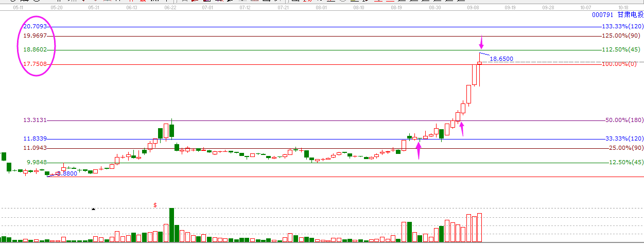The width and height of the screenshot is (644, 244).
Task: Select the 8.8800 low price label
Action: click(66, 174)
